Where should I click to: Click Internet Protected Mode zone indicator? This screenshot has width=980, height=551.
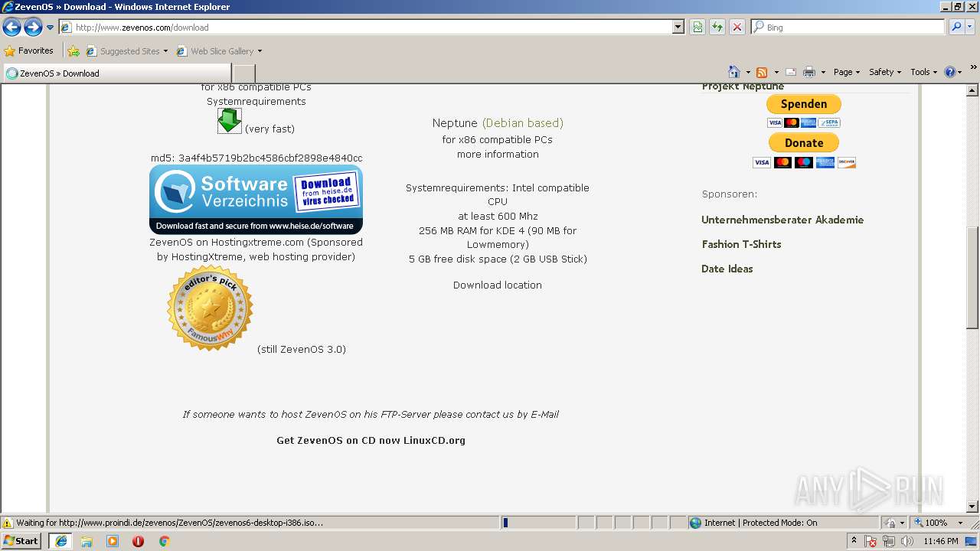coord(754,523)
